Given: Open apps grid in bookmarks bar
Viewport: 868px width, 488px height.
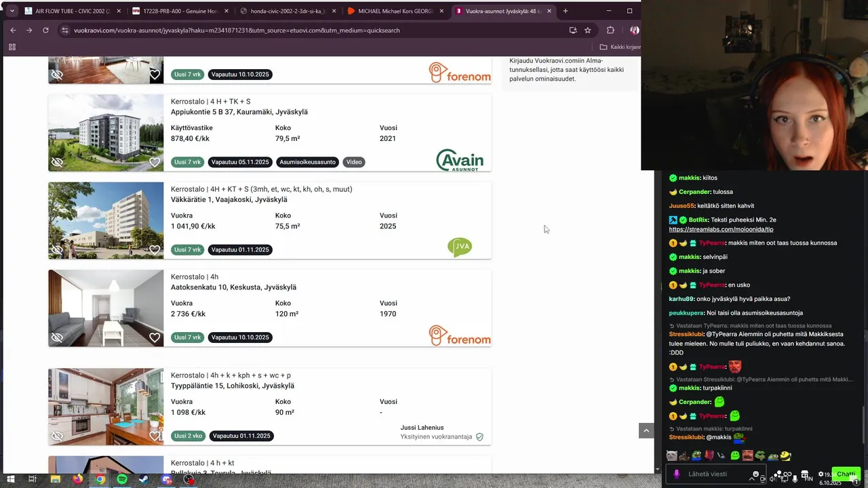Looking at the screenshot, I should 12,47.
